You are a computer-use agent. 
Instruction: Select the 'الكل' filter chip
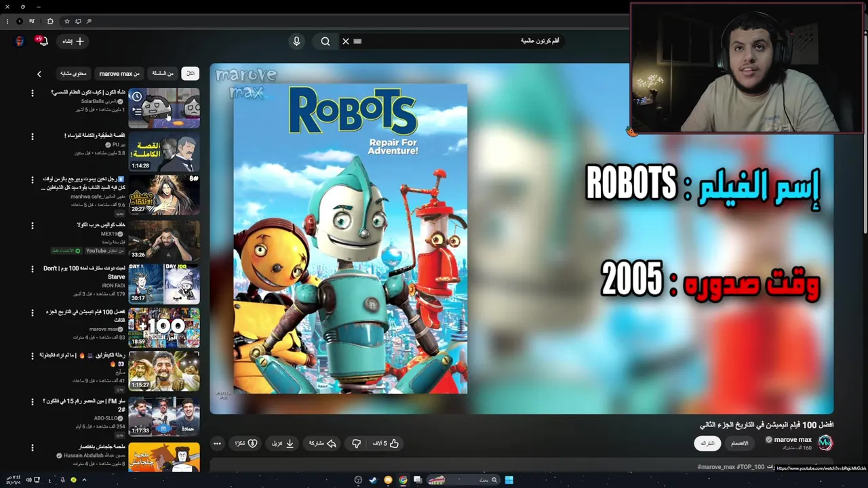tap(190, 73)
